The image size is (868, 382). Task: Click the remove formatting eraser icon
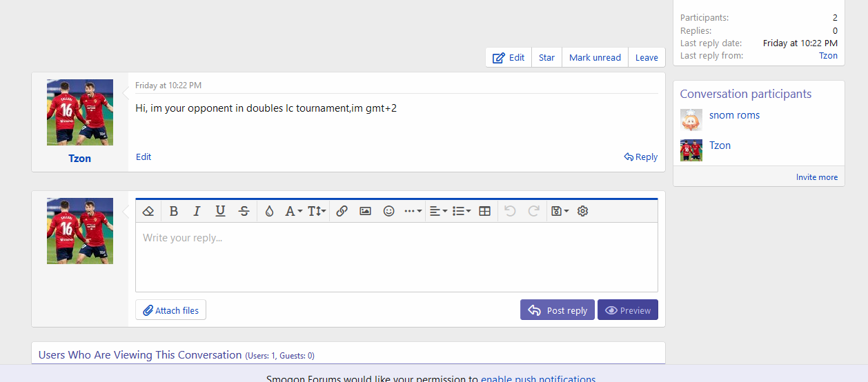pos(148,212)
